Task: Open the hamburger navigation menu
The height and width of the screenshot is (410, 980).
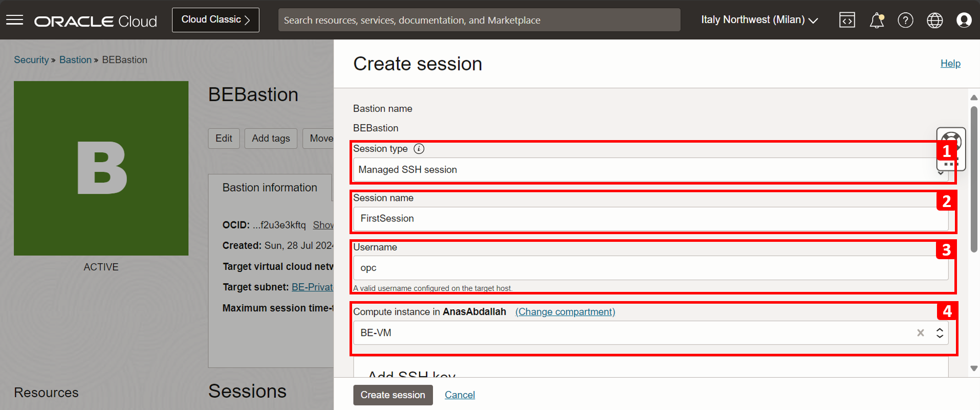Action: click(x=15, y=20)
